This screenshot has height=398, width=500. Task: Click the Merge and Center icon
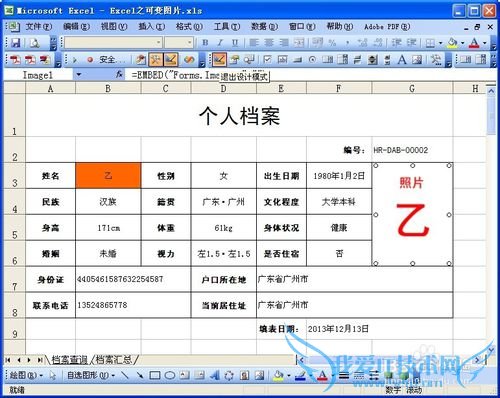coord(299,43)
